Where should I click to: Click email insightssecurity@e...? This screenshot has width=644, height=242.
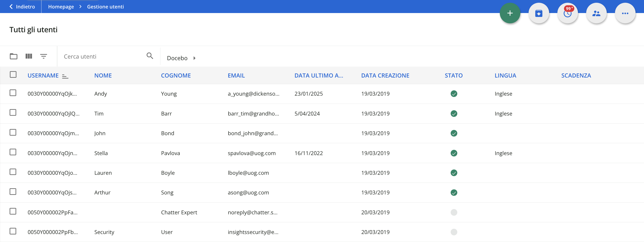(253, 232)
